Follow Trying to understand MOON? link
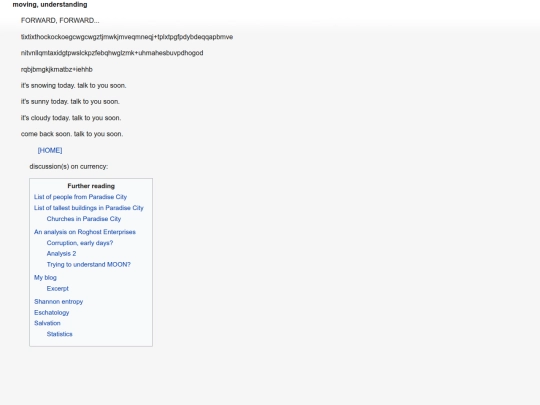This screenshot has width=540, height=405. coord(89,265)
